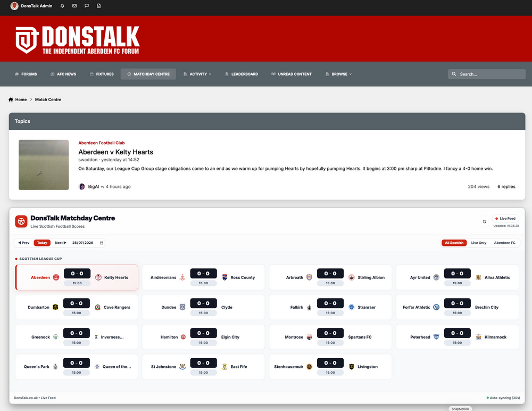Select the Today button
Screen dimensions: 532x411
click(x=42, y=243)
